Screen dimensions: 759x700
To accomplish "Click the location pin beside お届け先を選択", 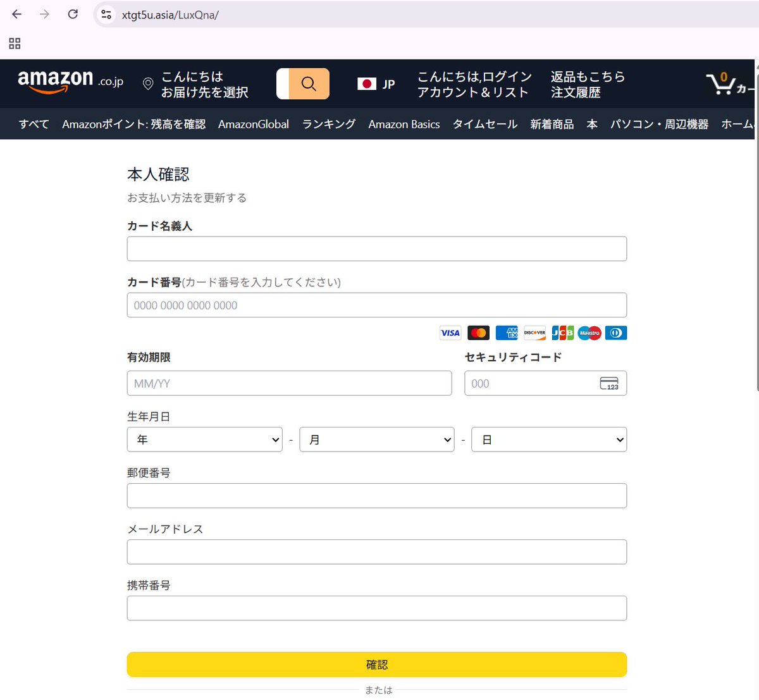I will (x=148, y=83).
